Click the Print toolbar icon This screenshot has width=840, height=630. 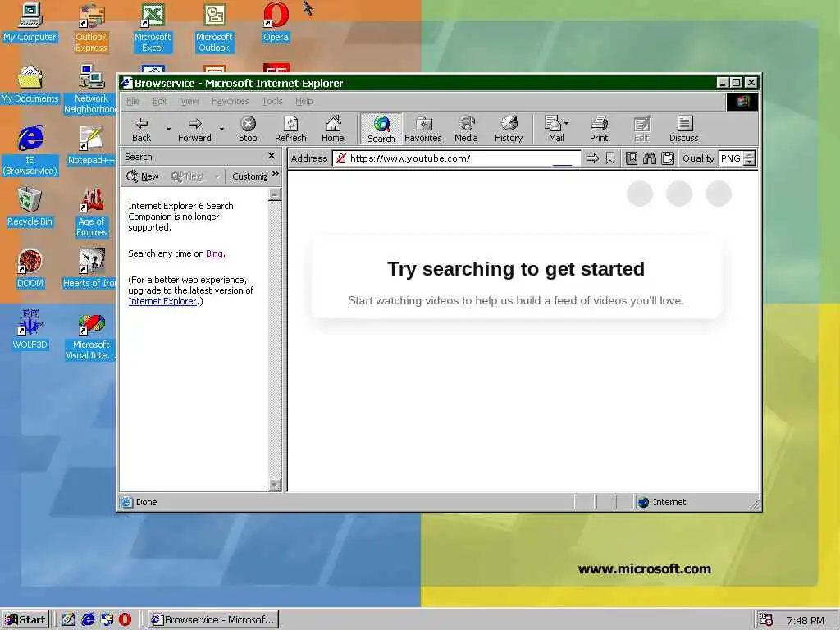(x=599, y=129)
